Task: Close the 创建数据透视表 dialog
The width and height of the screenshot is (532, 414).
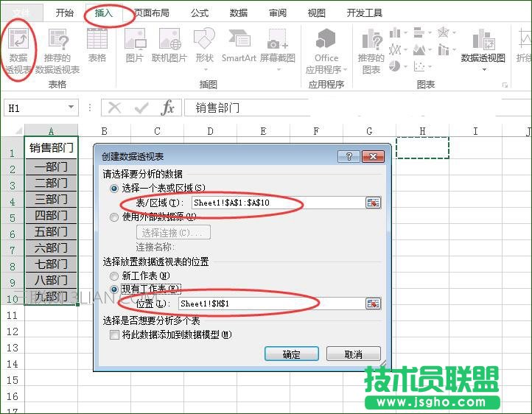Action: coord(373,157)
